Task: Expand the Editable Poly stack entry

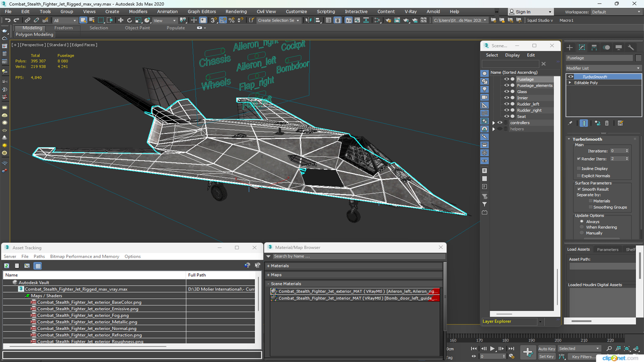Action: (x=570, y=83)
